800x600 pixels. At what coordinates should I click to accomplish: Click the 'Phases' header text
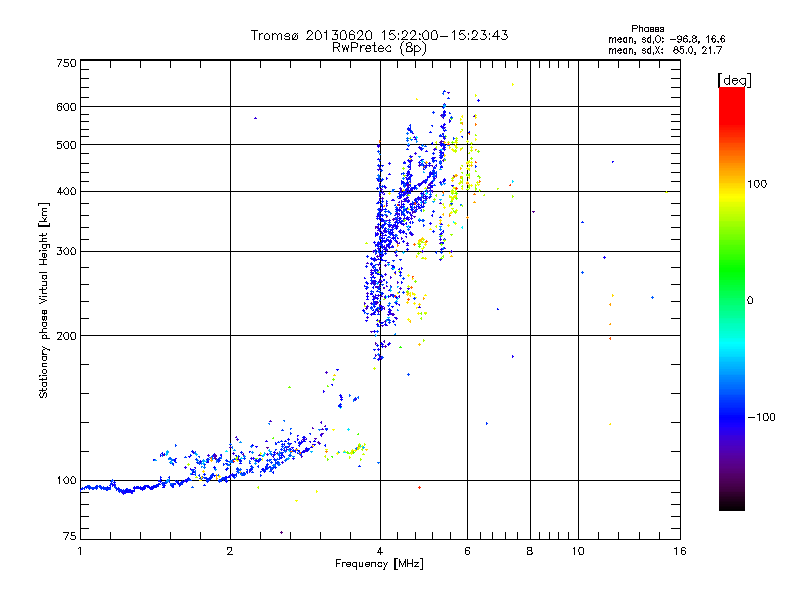tap(647, 29)
